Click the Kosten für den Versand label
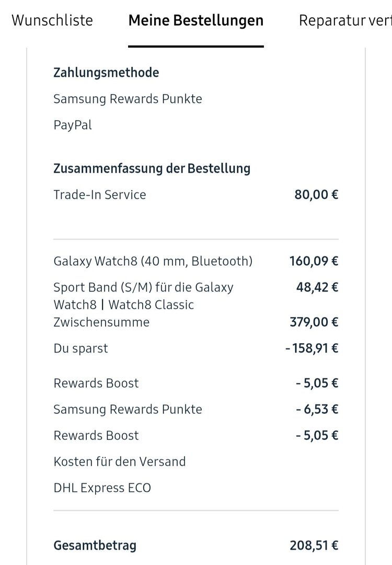The width and height of the screenshot is (392, 565). point(120,461)
